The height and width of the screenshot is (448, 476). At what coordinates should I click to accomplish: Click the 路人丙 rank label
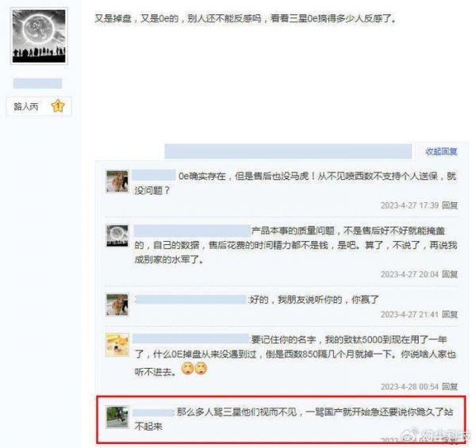pos(26,106)
